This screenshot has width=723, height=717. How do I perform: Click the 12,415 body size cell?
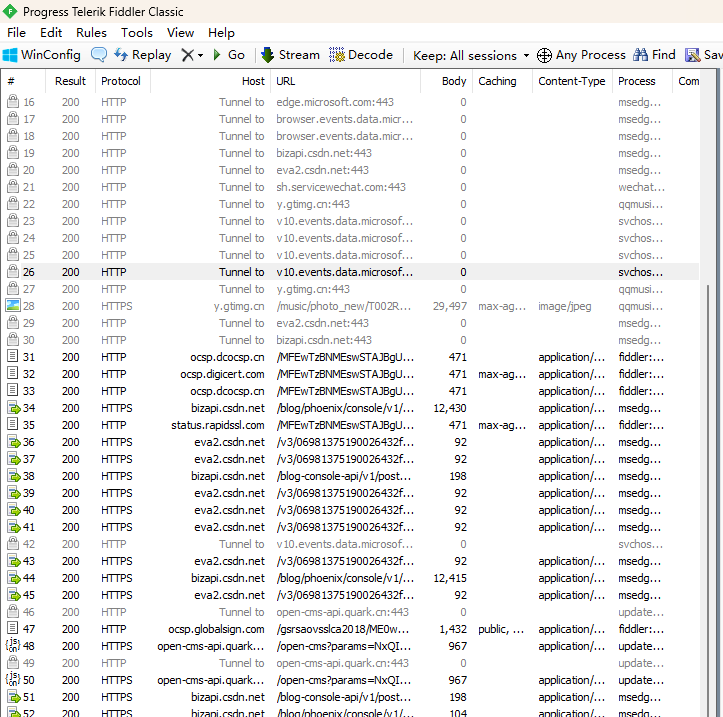pos(450,578)
